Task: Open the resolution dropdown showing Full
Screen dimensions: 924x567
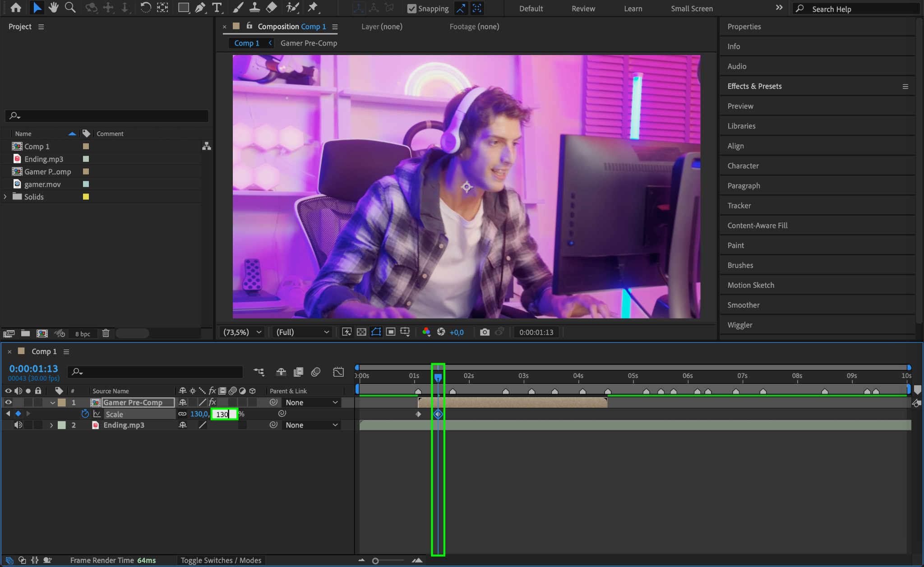Action: tap(302, 332)
